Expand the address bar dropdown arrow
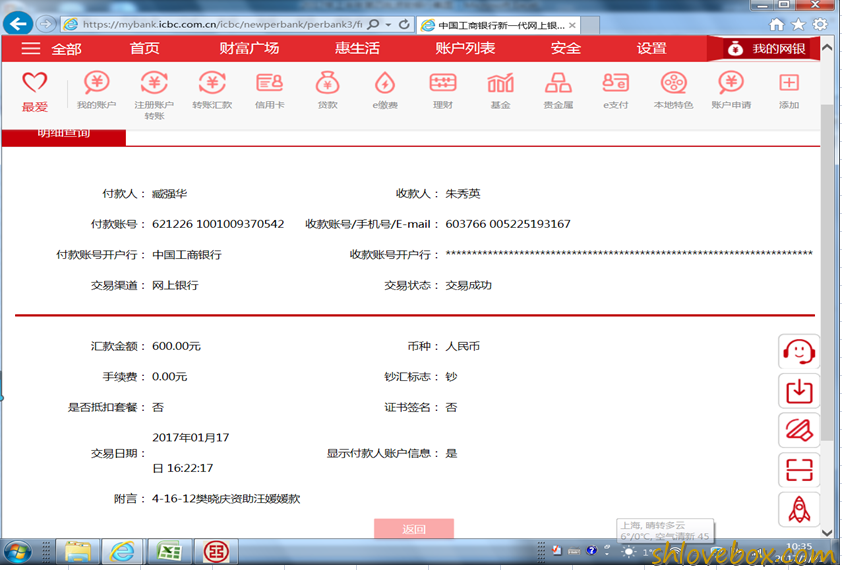The width and height of the screenshot is (842, 570). click(388, 25)
